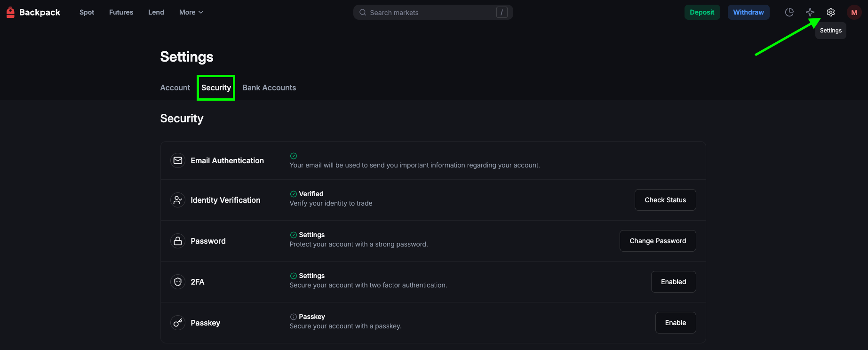This screenshot has width=868, height=350.
Task: Click the portfolio pie chart icon
Action: click(x=789, y=12)
